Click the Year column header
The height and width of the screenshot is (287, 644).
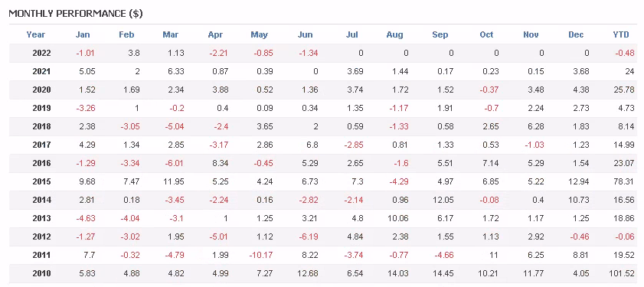pyautogui.click(x=36, y=34)
